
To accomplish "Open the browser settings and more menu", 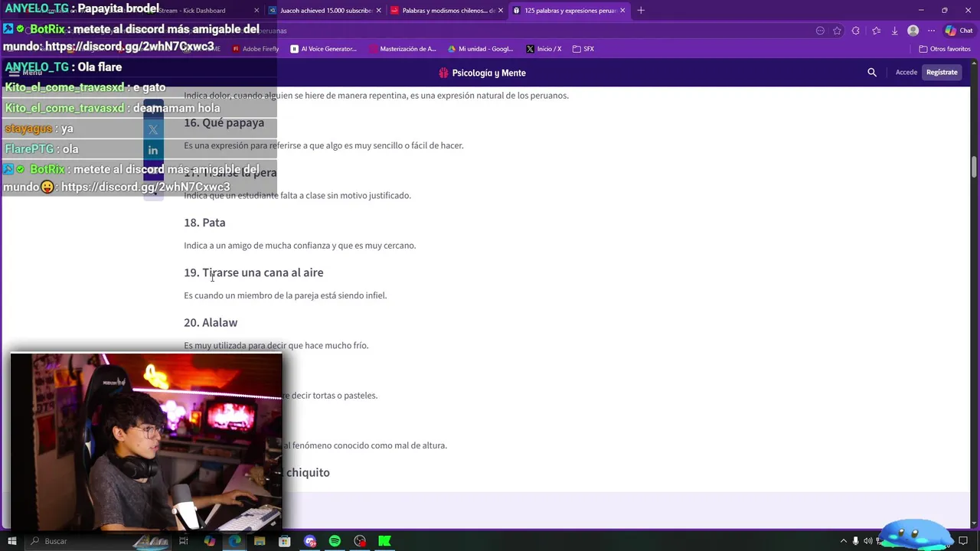I will [931, 31].
